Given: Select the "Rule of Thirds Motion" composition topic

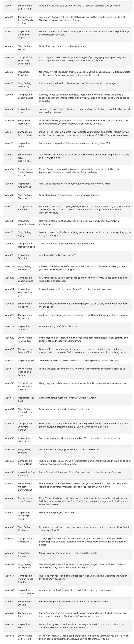Looking at the screenshot, I should [x=25, y=20].
